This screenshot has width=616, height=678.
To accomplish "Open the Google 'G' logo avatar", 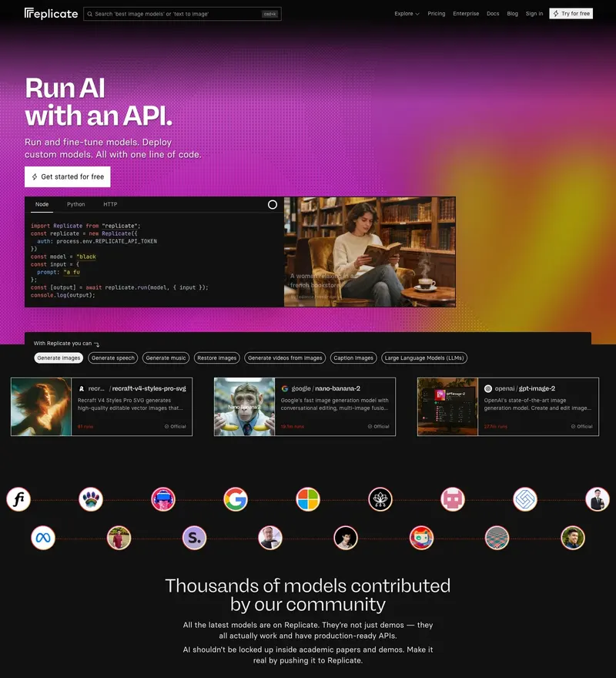I will (236, 499).
